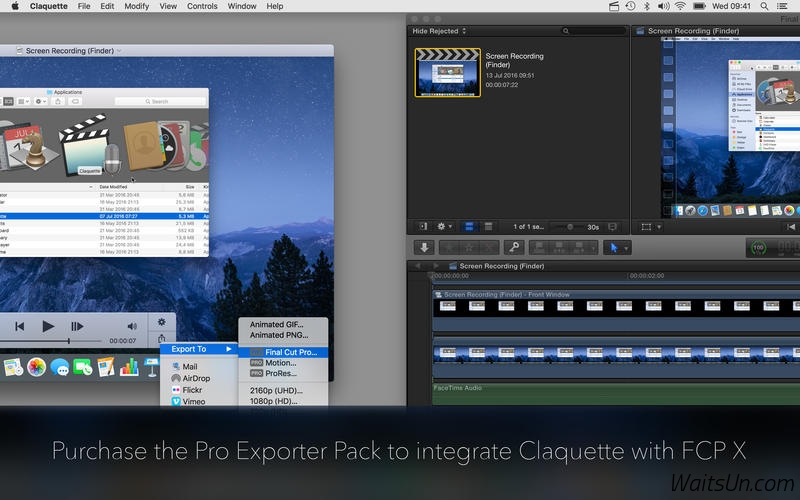Open the Hide Rejected filter dropdown
Viewport: 800px width, 500px height.
[x=442, y=31]
